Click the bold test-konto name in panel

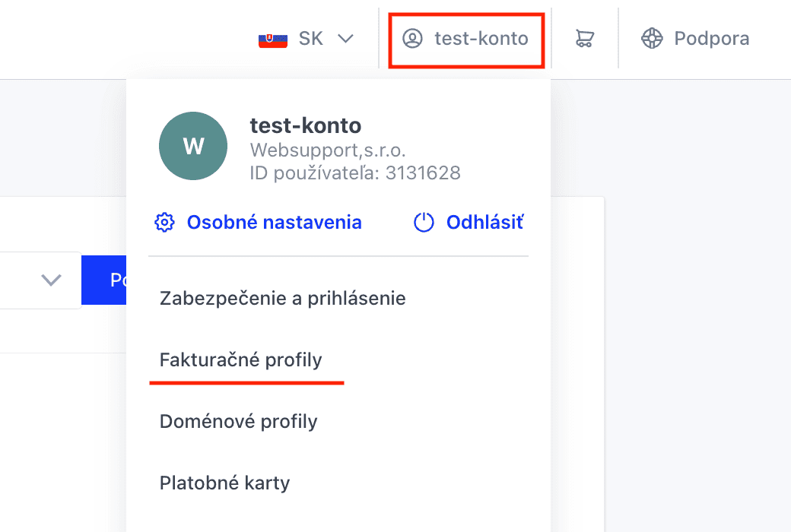pos(306,125)
